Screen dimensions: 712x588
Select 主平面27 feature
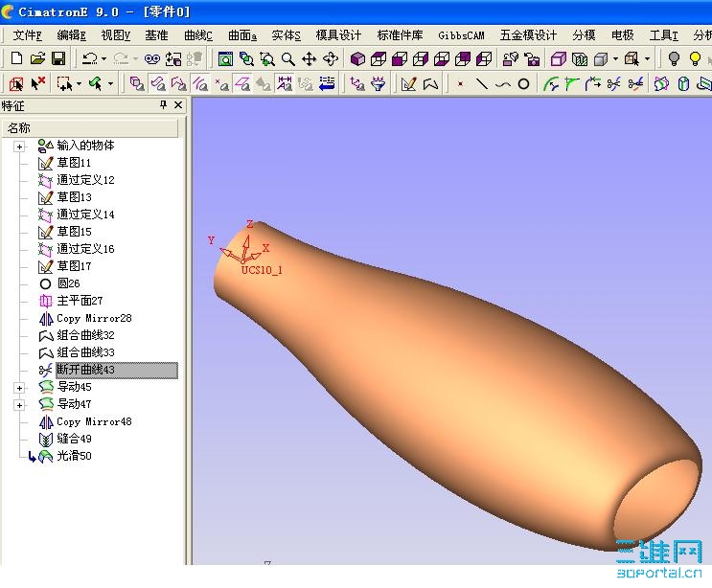pyautogui.click(x=80, y=301)
